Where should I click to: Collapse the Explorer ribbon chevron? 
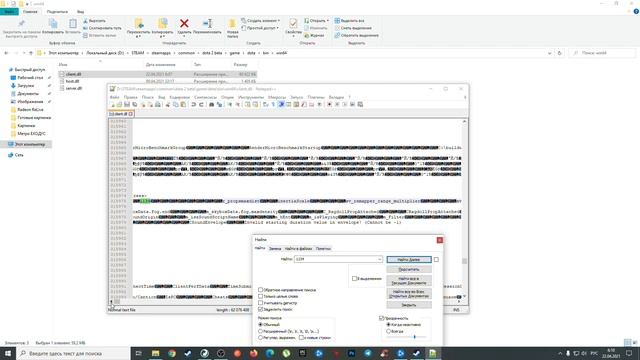click(629, 11)
